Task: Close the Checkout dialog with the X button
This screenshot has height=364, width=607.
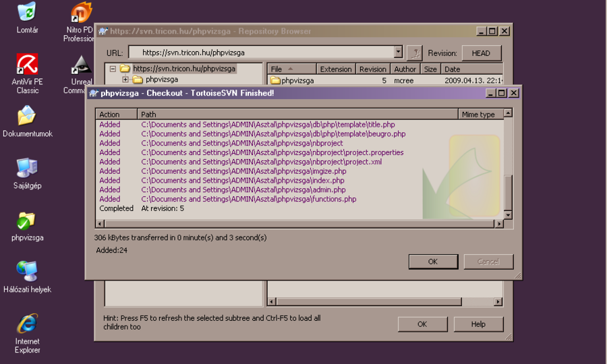Action: click(514, 93)
